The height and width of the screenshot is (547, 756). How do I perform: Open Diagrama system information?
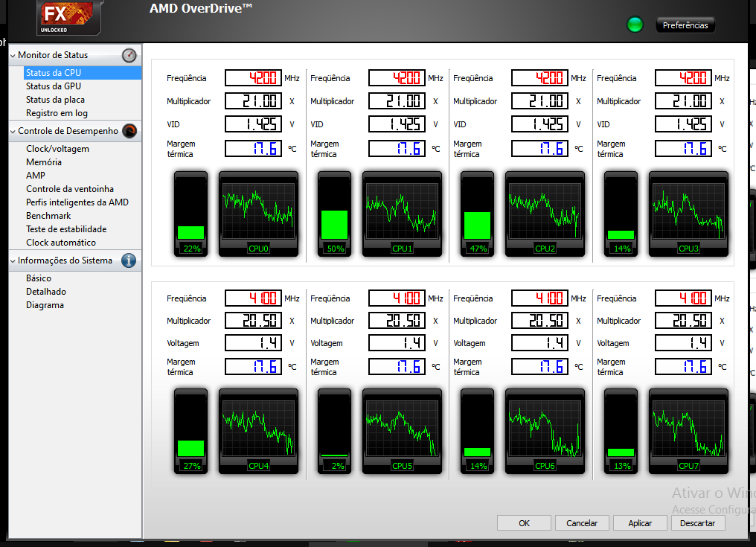[45, 305]
